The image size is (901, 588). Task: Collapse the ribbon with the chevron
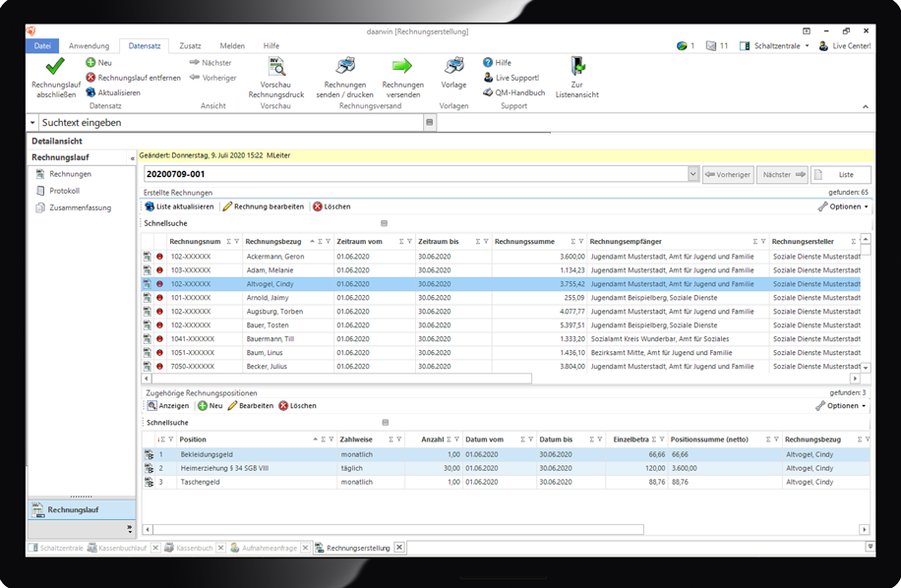866,107
